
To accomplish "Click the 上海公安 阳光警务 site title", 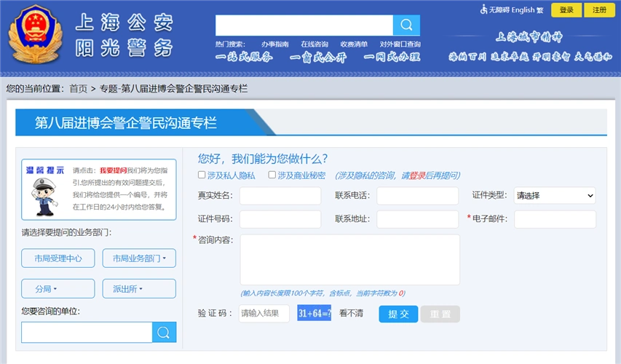I will [124, 35].
